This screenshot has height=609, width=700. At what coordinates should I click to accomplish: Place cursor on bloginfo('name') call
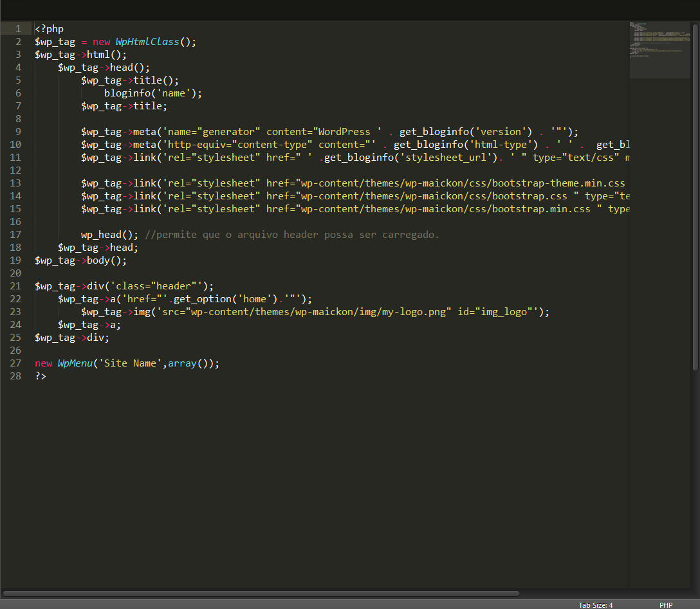pyautogui.click(x=152, y=93)
